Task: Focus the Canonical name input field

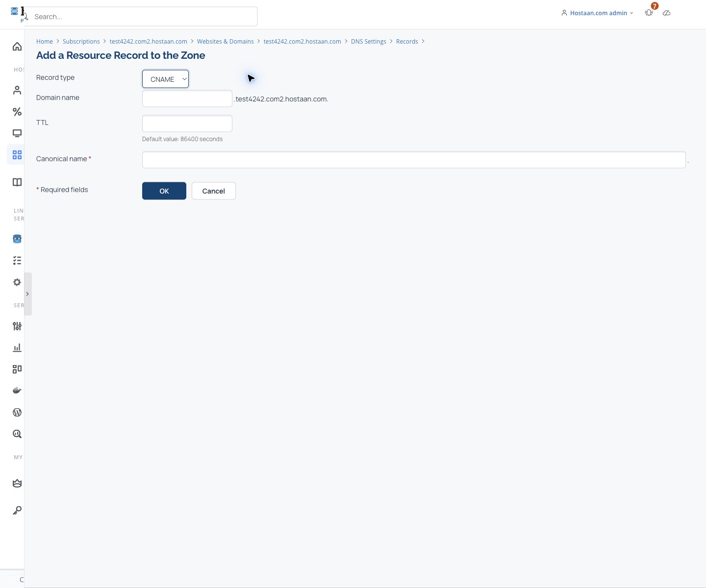Action: pos(414,160)
